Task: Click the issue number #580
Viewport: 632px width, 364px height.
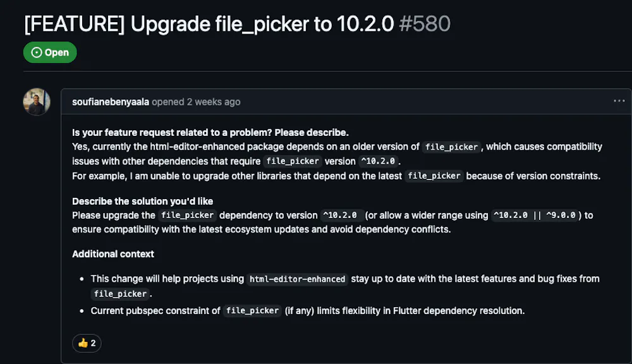Action: pos(425,24)
